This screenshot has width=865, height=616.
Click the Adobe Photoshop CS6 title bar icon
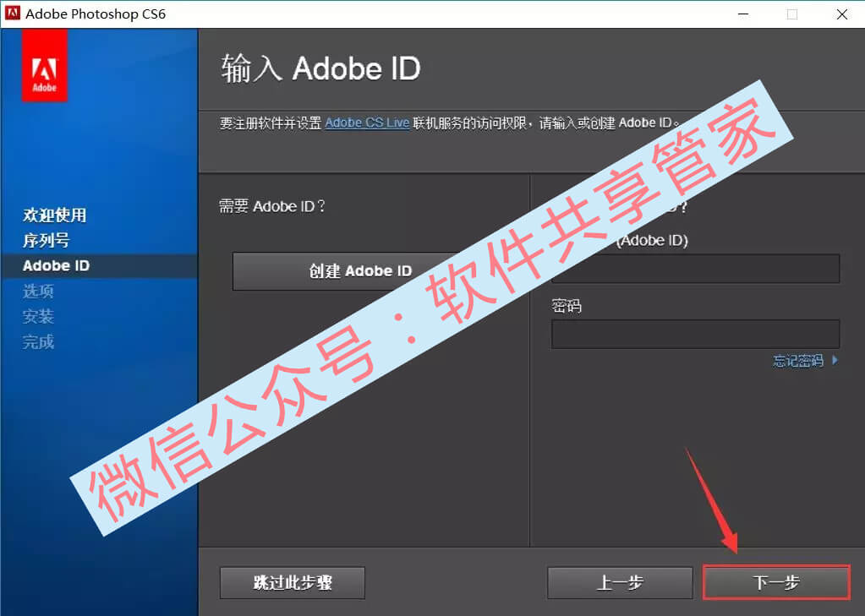(12, 14)
